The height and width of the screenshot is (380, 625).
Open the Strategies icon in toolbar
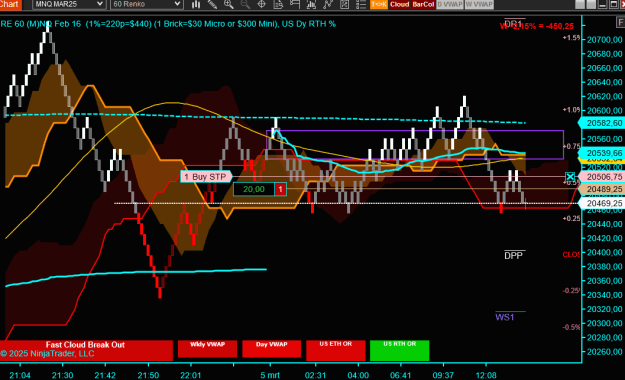(x=328, y=4)
